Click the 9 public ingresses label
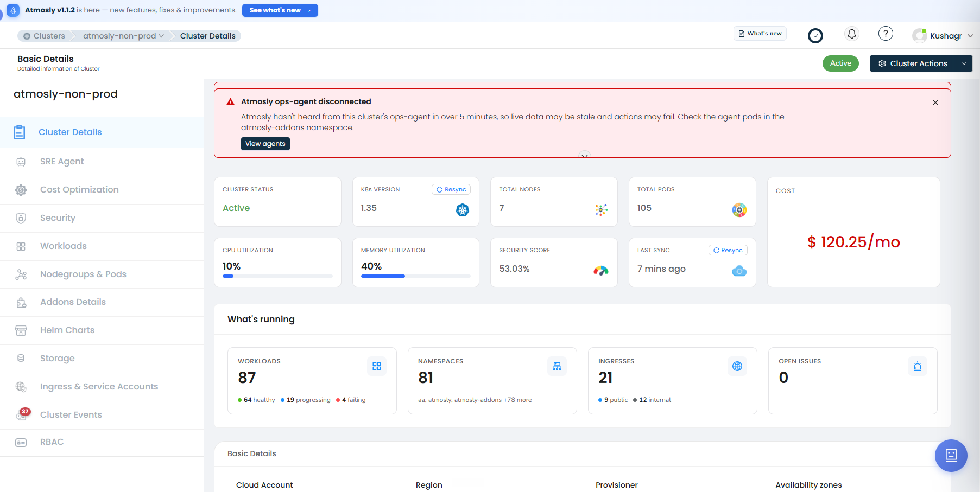This screenshot has width=980, height=492. [x=613, y=400]
